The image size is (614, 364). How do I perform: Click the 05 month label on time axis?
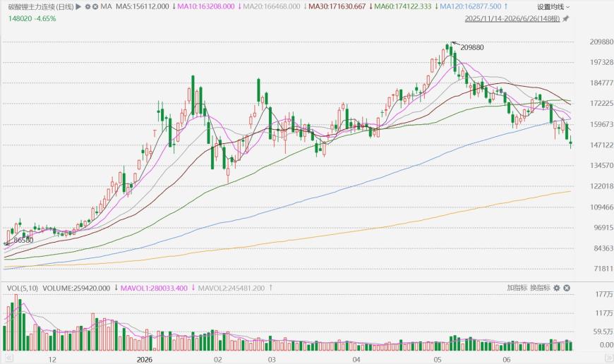pos(438,360)
